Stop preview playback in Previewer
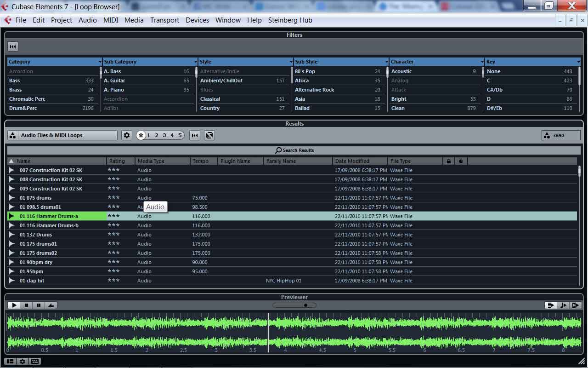The height and width of the screenshot is (368, 588). tap(27, 305)
